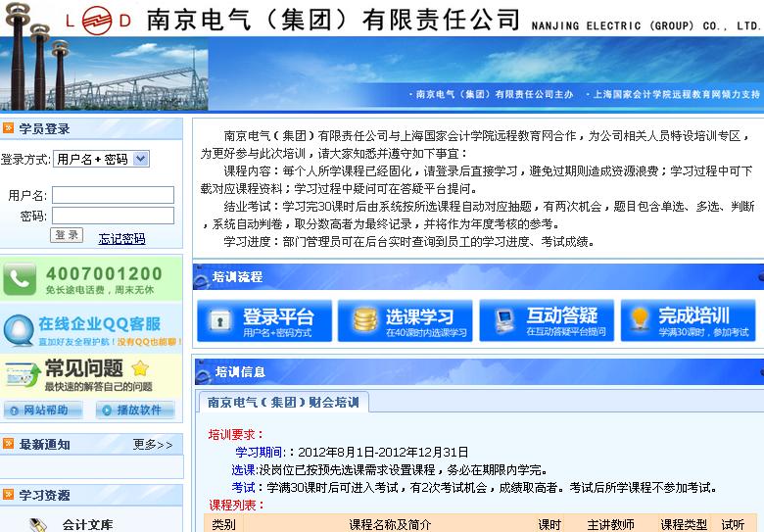Click the 常见问题 FAQ banner

(91, 375)
